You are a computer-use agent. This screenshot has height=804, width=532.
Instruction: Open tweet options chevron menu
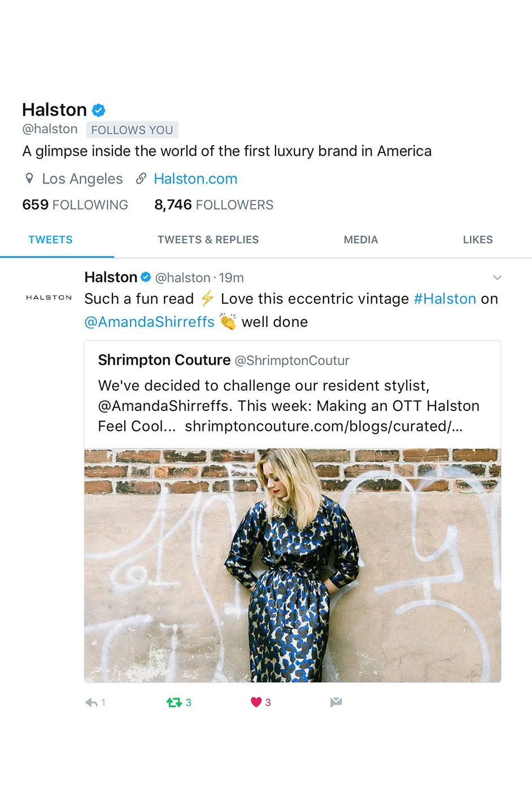(x=497, y=277)
